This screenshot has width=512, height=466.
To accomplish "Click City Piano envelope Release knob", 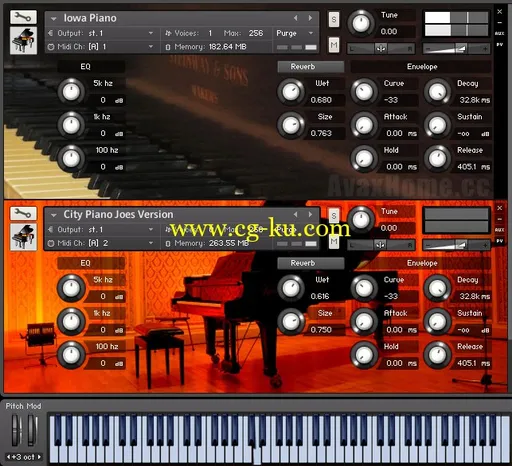I will [438, 355].
